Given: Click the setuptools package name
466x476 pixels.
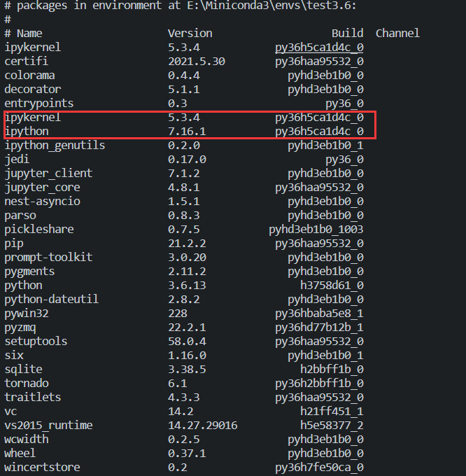Looking at the screenshot, I should [x=36, y=341].
